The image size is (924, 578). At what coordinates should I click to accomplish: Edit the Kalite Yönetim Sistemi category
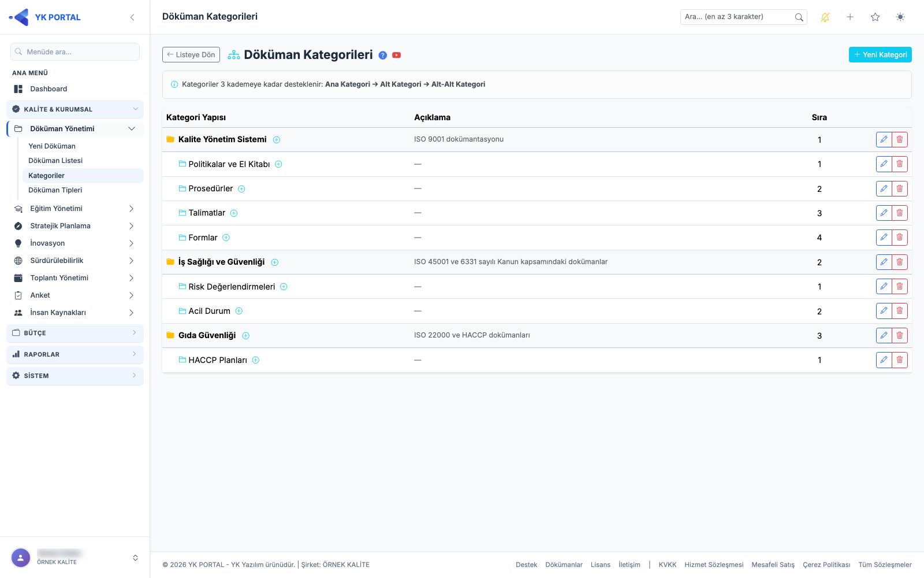(x=884, y=139)
